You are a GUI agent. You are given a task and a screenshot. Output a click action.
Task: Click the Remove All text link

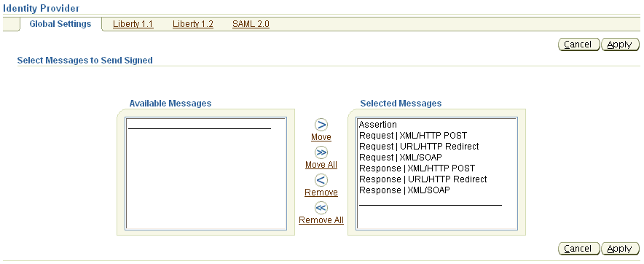[x=321, y=220]
